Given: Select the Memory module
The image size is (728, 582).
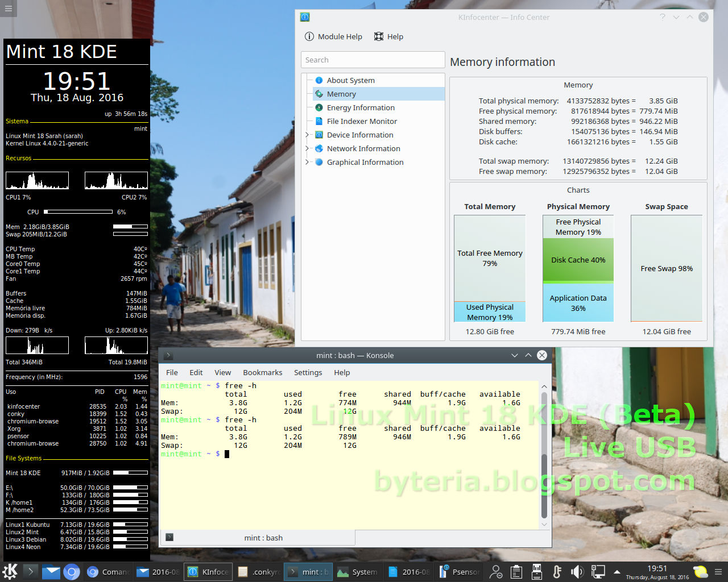Looking at the screenshot, I should 341,94.
